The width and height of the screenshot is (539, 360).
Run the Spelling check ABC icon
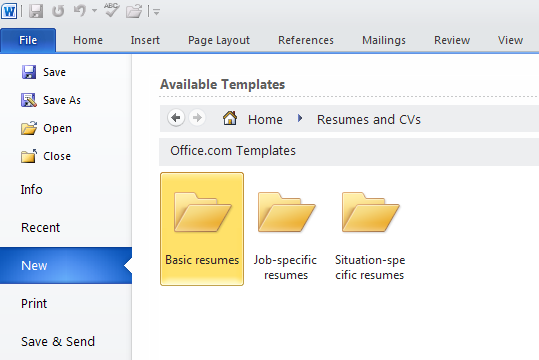tap(112, 10)
